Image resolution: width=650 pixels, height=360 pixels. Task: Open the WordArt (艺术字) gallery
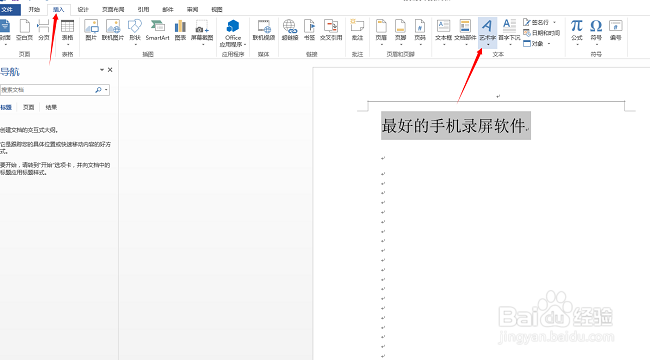[488, 32]
